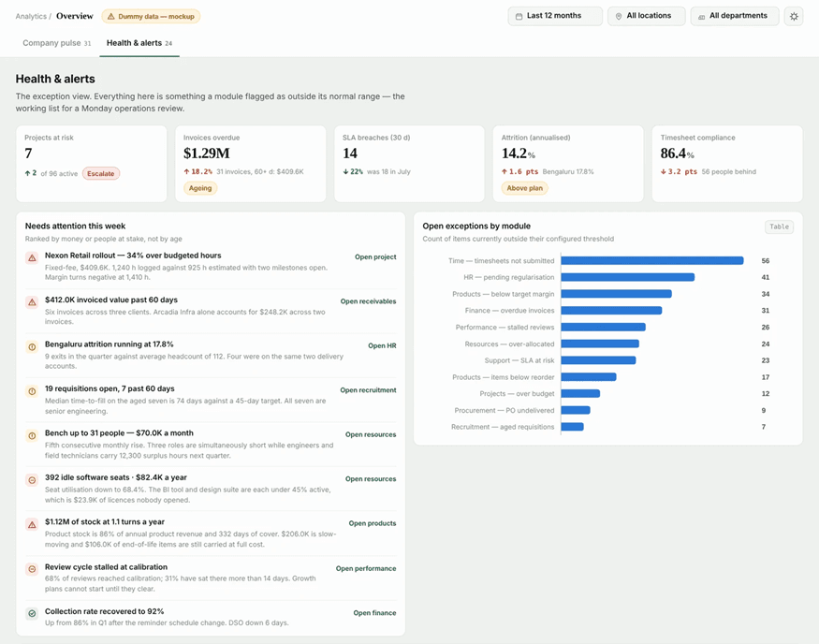The image size is (819, 644).
Task: Click minus circle icon beside Review cycle stalled
Action: (x=32, y=569)
